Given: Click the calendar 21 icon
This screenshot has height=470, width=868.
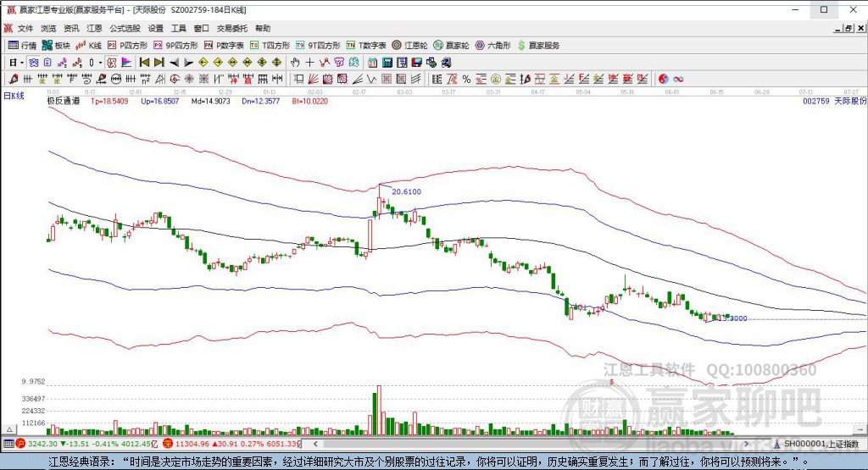Looking at the screenshot, I should point(373,63).
